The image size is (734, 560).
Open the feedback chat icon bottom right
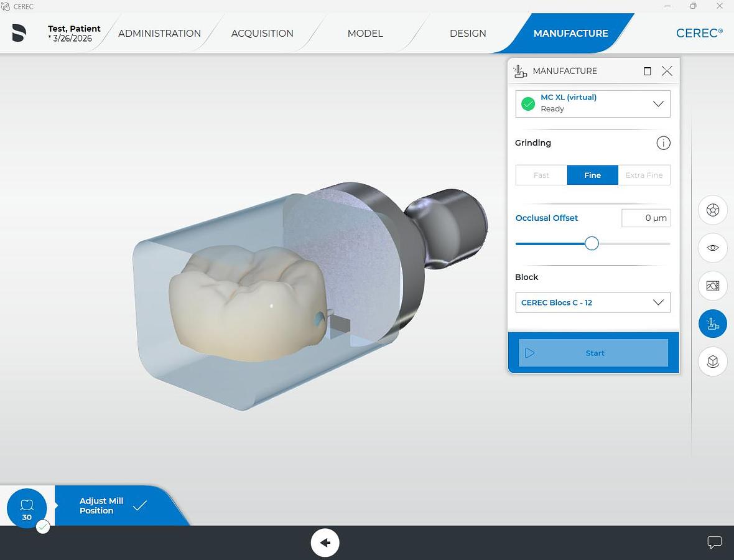(714, 542)
